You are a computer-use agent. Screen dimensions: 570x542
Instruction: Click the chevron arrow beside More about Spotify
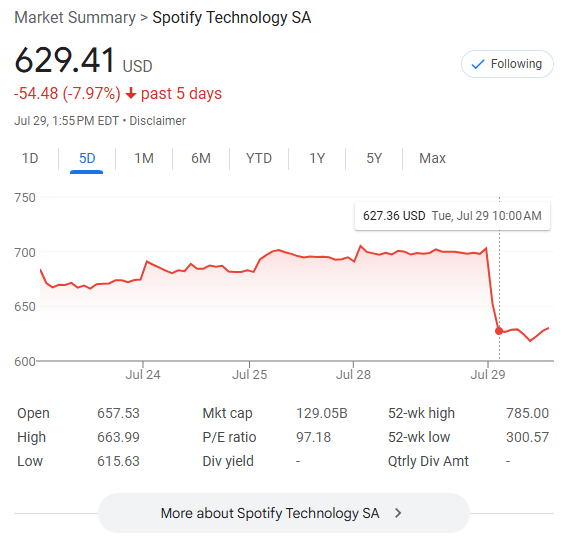[398, 513]
